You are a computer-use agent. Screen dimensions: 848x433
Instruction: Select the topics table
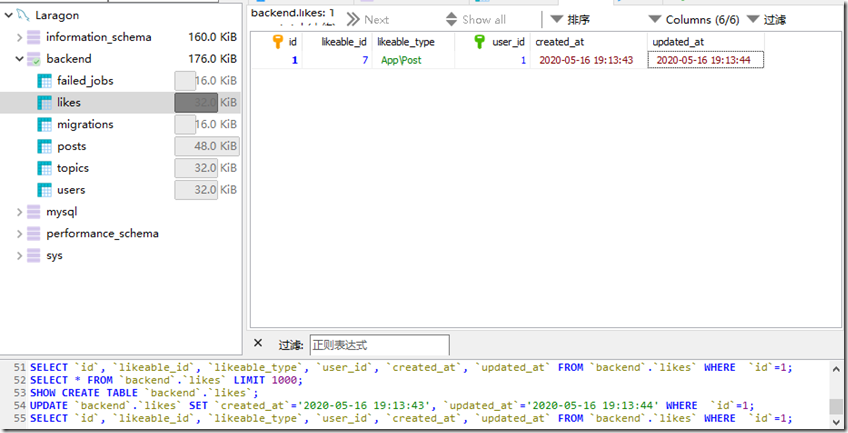[73, 168]
